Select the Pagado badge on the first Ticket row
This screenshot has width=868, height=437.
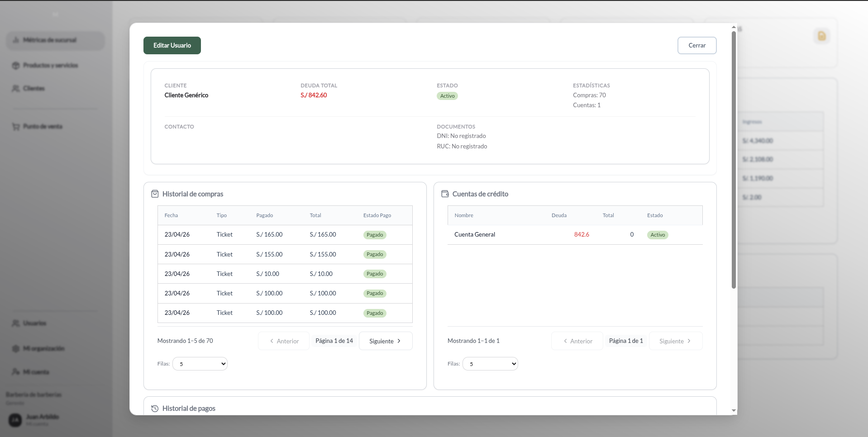pyautogui.click(x=375, y=235)
